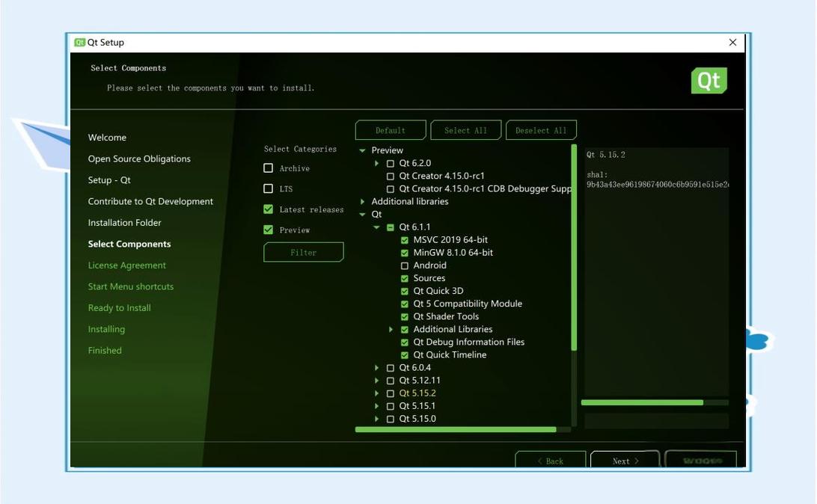Screen dimensions: 817x504
Task: Proceed with the Next button
Action: 625,461
